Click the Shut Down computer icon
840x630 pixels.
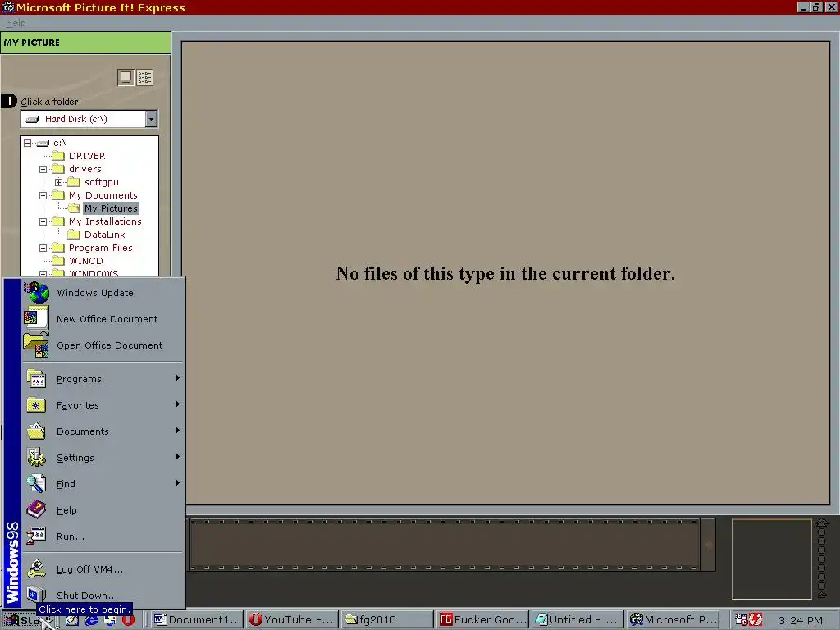tap(36, 595)
